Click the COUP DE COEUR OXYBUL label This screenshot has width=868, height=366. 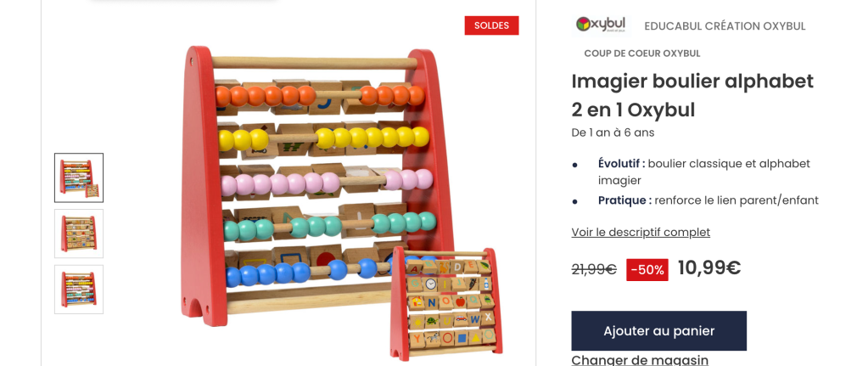pos(642,53)
